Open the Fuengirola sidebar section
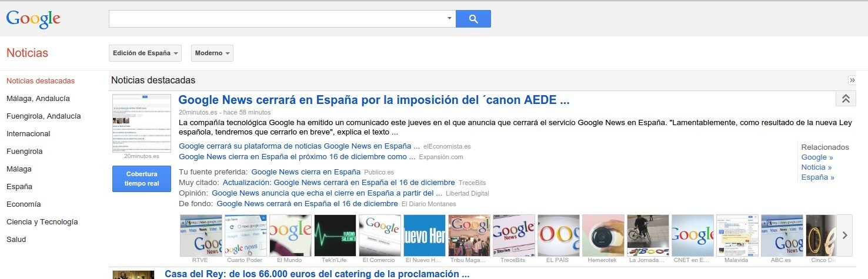The width and height of the screenshot is (868, 279). point(25,152)
